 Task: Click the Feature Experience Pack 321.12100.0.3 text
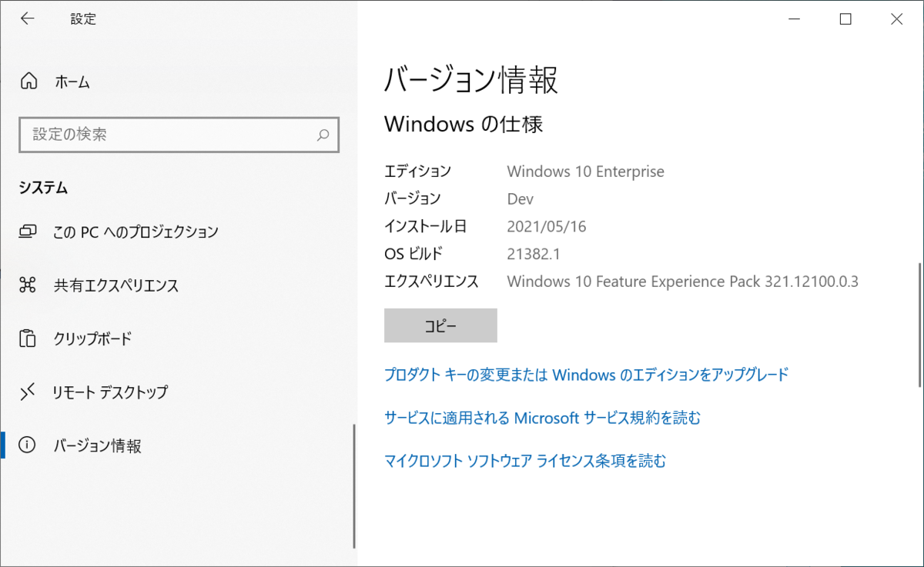pyautogui.click(x=682, y=282)
